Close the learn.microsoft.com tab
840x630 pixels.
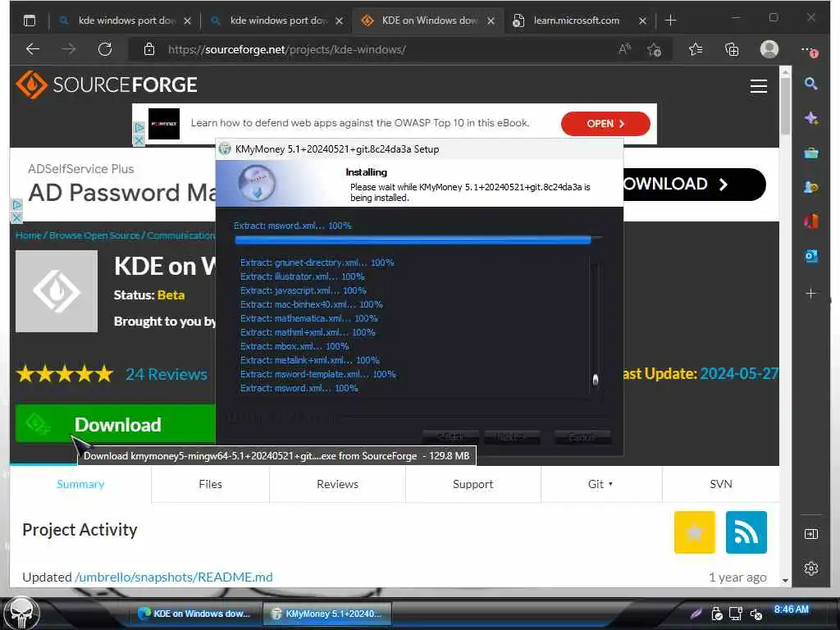[642, 21]
